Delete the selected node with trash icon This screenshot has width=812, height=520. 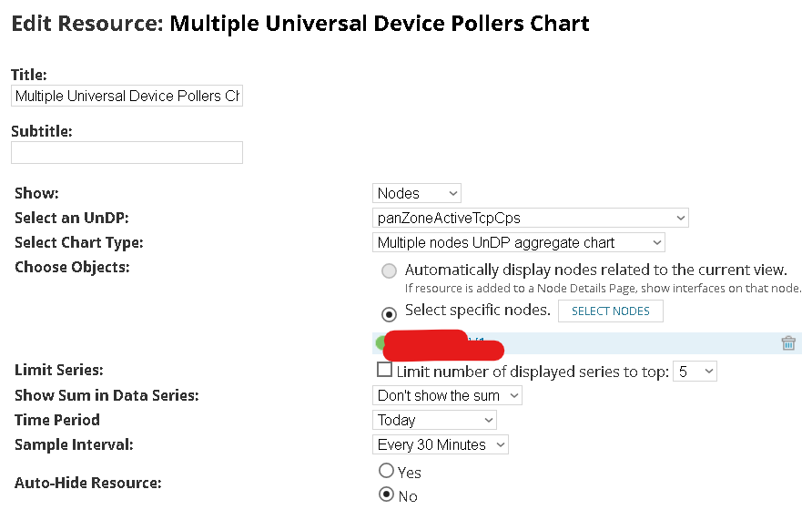pos(788,343)
